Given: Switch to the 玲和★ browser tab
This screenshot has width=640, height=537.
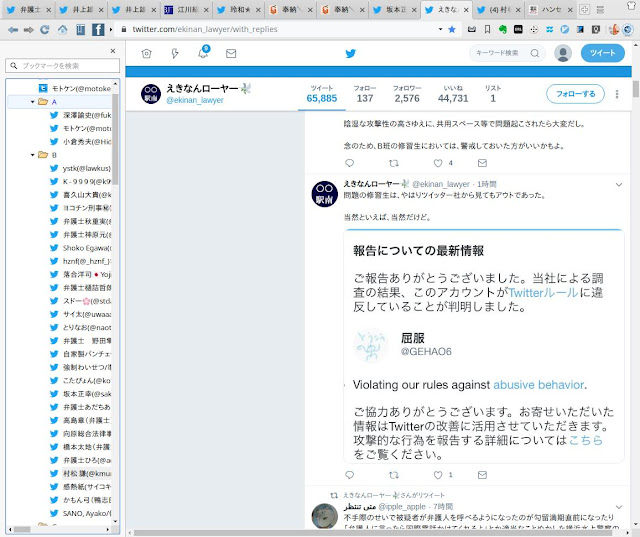Looking at the screenshot, I should [x=239, y=10].
